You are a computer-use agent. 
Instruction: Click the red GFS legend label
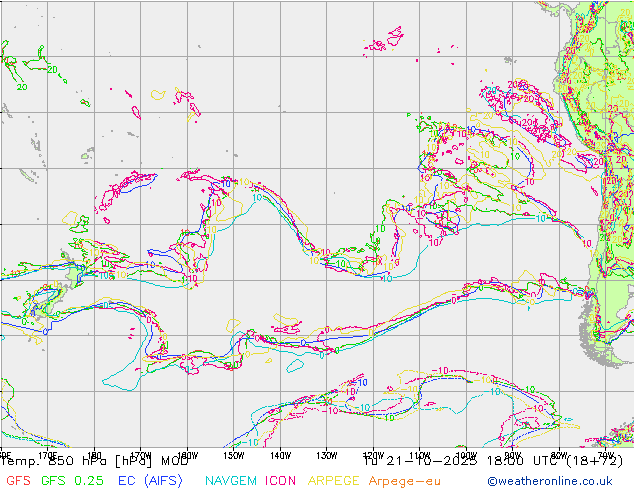(18, 481)
